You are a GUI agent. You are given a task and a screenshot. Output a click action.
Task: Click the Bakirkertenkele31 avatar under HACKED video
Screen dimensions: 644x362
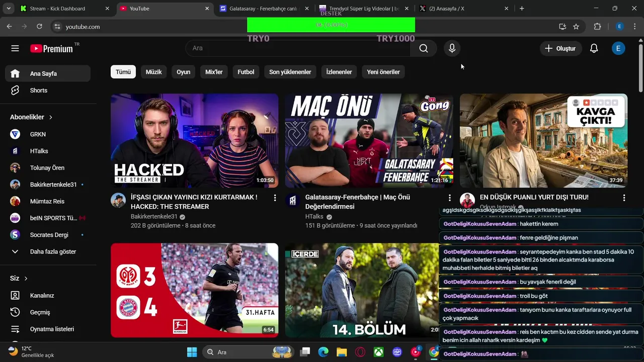tap(118, 200)
